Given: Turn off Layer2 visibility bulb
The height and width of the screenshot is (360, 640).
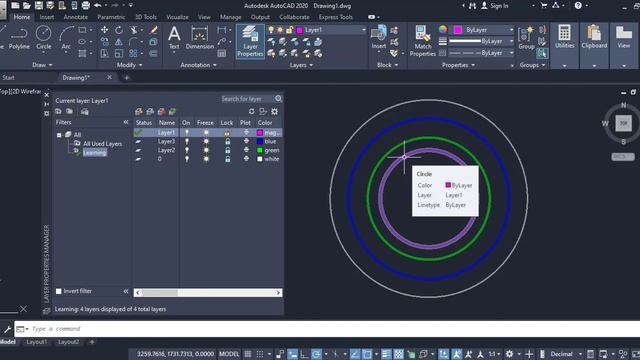Looking at the screenshot, I should 187,150.
